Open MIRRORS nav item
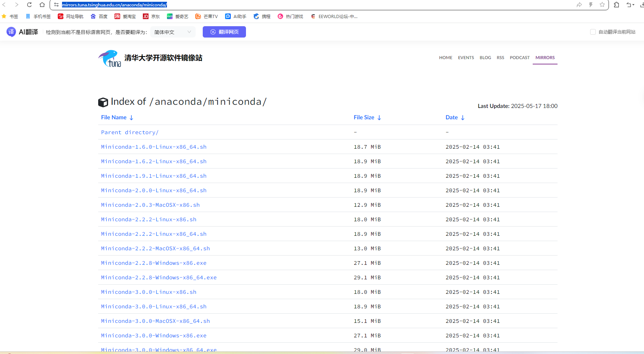The width and height of the screenshot is (644, 354). pyautogui.click(x=545, y=58)
